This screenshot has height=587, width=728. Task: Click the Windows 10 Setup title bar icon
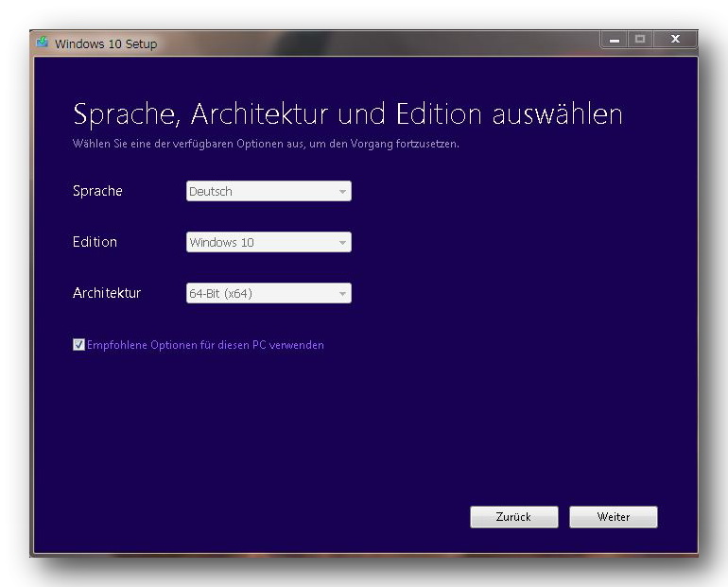point(43,43)
